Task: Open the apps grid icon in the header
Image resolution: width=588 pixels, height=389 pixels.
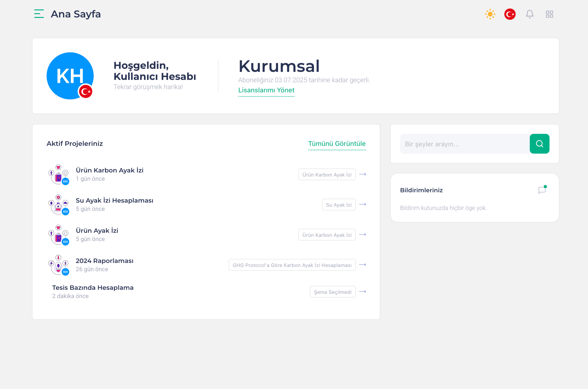Action: click(x=549, y=14)
